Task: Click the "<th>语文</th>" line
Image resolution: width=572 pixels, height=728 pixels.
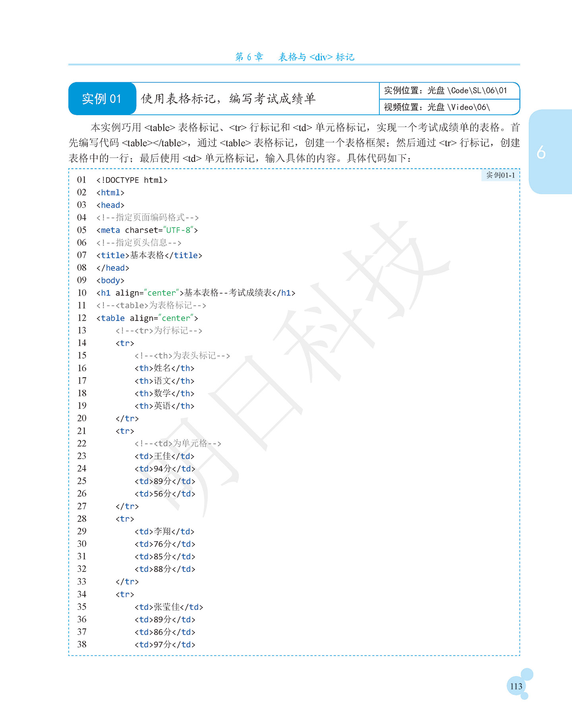Action: [x=164, y=381]
